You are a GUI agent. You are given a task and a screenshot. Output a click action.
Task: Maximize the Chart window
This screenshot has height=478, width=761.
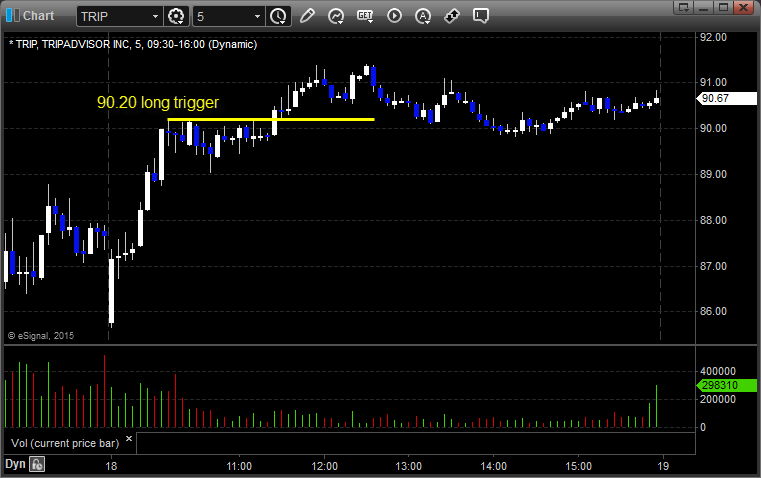tap(723, 7)
